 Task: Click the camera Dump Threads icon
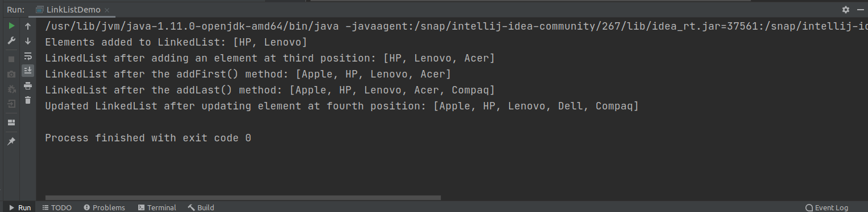point(11,74)
